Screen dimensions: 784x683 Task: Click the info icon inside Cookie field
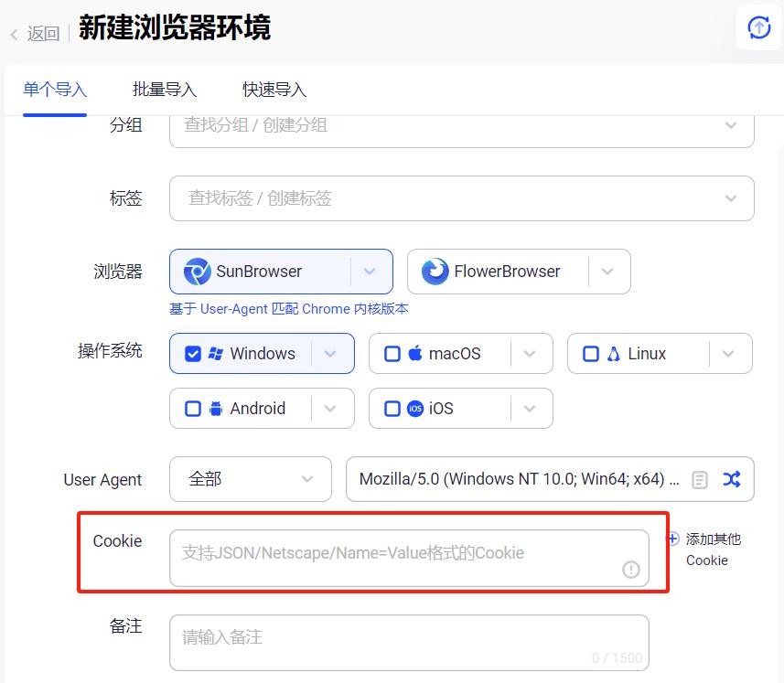tap(631, 570)
